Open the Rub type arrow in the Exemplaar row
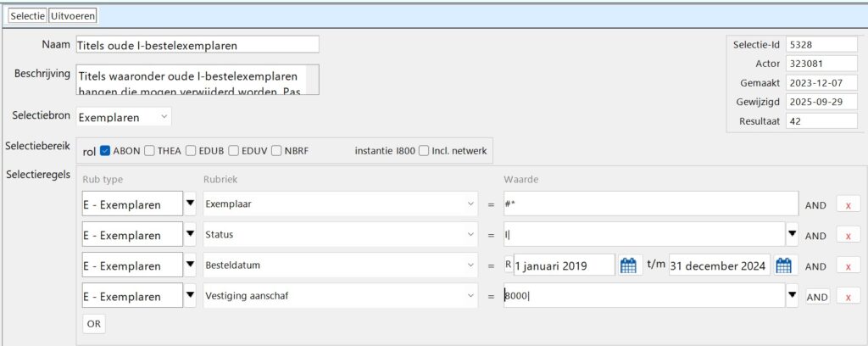 (191, 204)
